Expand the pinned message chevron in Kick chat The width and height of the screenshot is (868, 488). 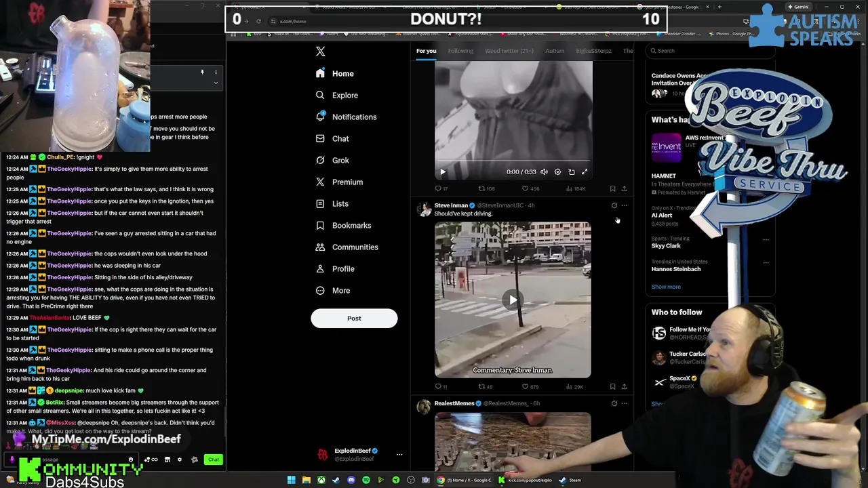(216, 83)
